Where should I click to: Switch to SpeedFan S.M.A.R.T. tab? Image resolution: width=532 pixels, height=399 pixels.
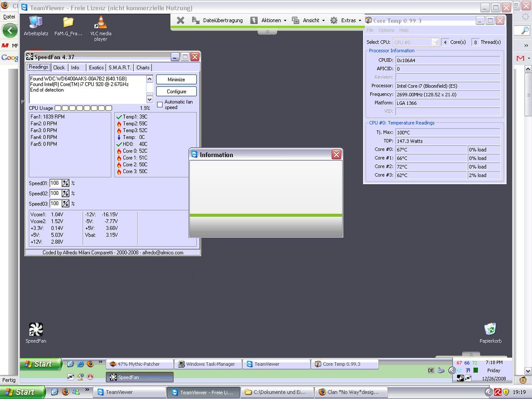pyautogui.click(x=120, y=67)
